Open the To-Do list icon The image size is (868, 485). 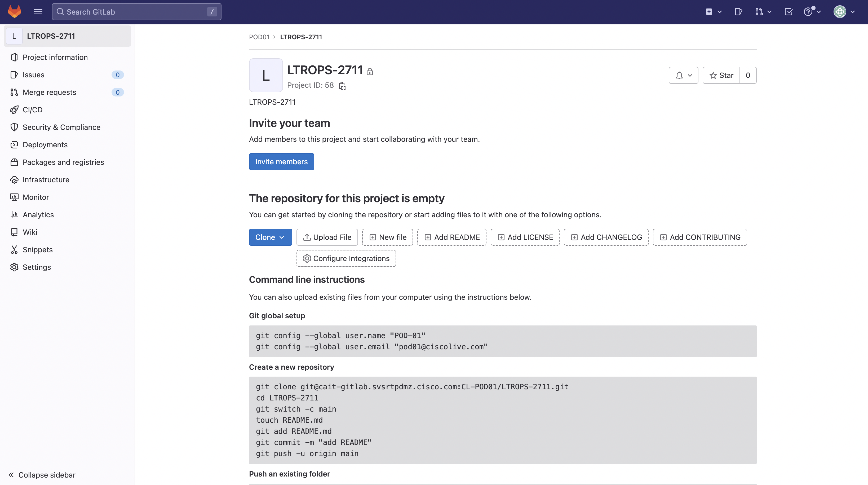coord(789,12)
